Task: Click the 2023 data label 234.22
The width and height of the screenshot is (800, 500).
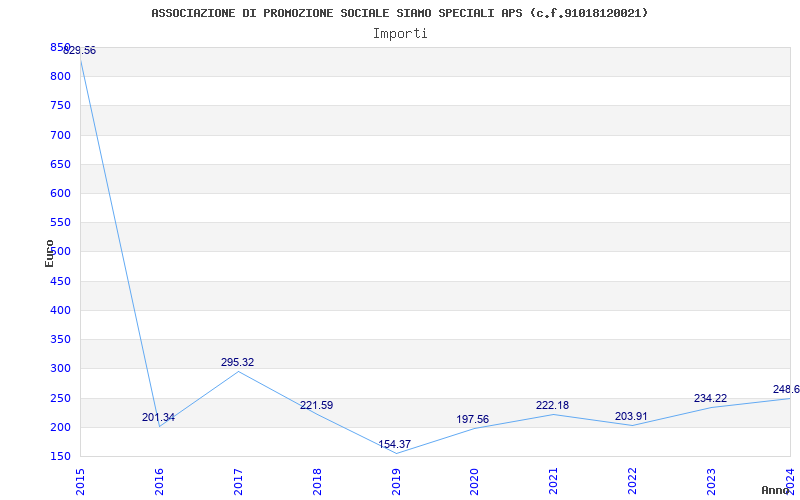Action: [710, 399]
